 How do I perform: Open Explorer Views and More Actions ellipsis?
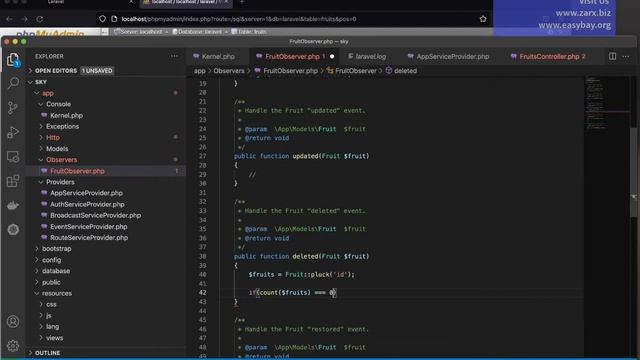[174, 56]
